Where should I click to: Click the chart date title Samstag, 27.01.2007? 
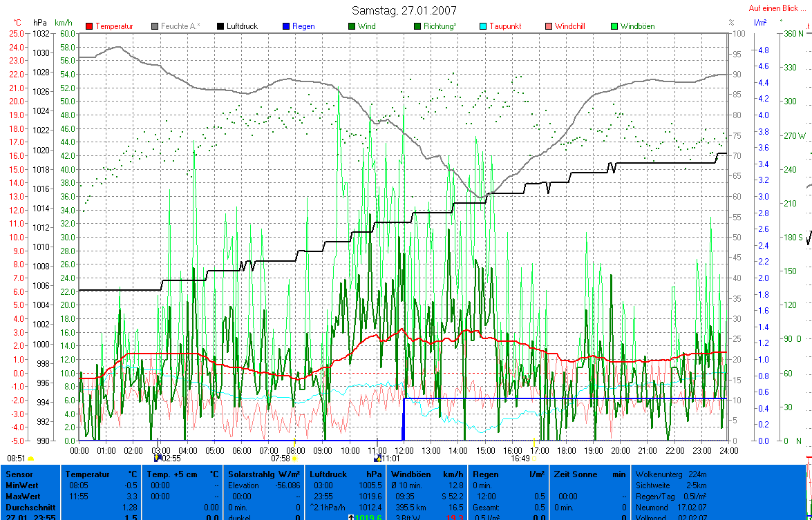pyautogui.click(x=404, y=10)
